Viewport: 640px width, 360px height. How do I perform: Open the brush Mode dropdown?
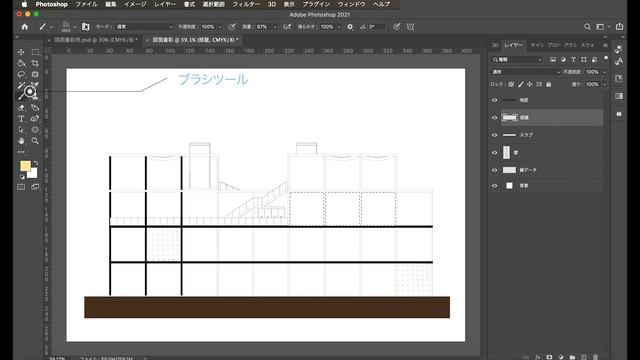[x=144, y=27]
